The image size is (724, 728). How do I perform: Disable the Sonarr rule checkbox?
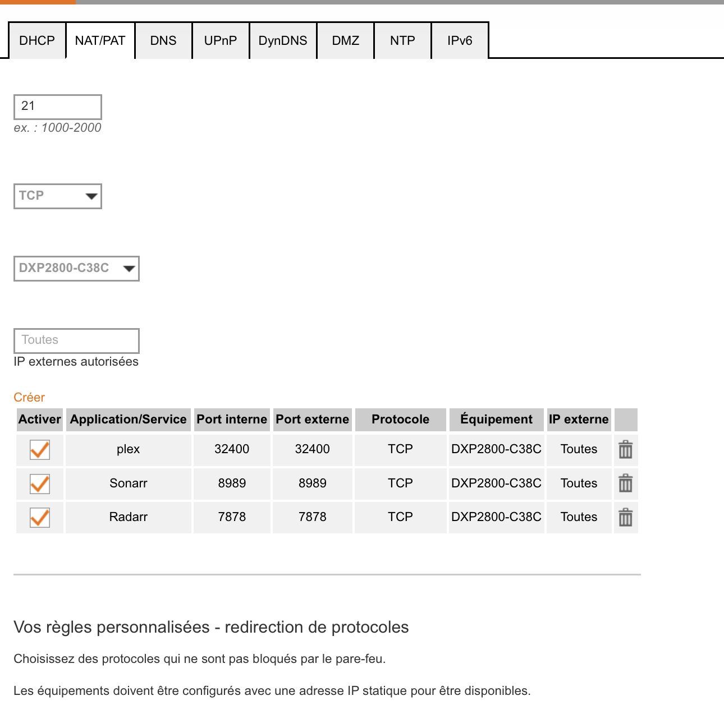tap(40, 484)
